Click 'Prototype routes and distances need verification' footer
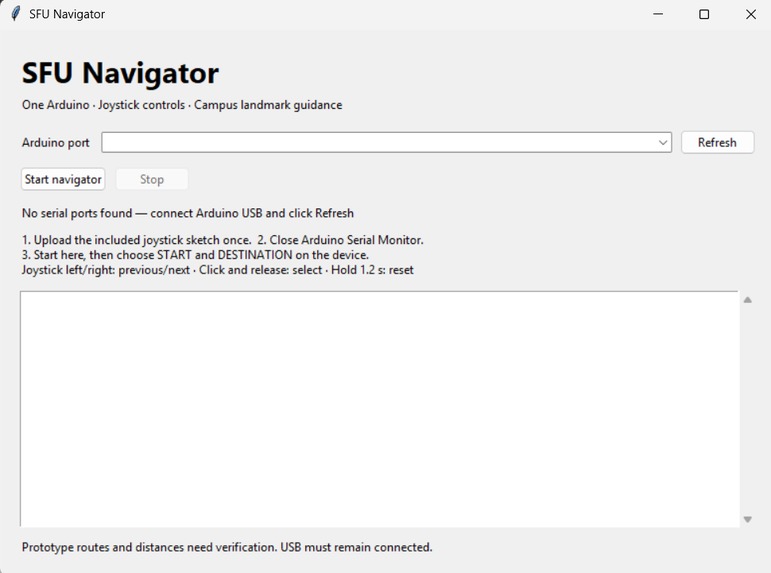This screenshot has height=573, width=771. (x=227, y=547)
